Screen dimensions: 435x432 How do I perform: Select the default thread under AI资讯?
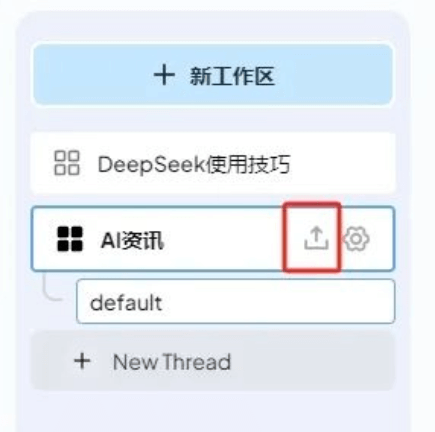point(236,302)
